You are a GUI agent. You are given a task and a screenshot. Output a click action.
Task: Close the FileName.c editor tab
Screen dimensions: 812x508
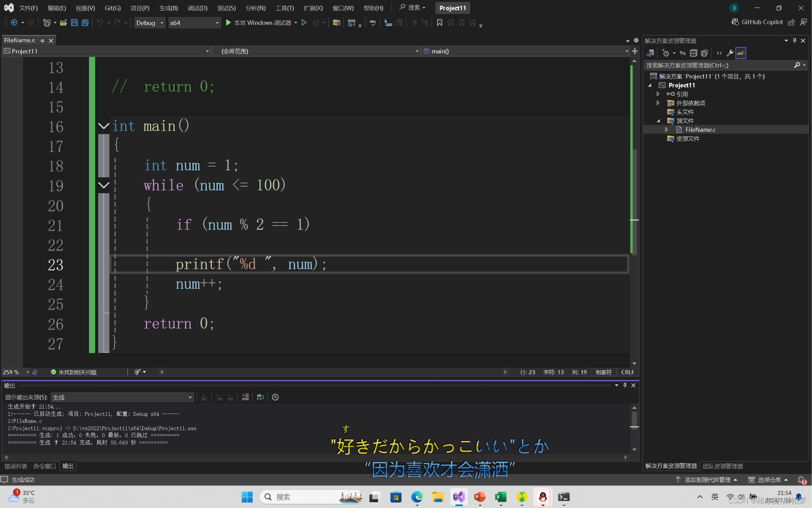coord(51,40)
